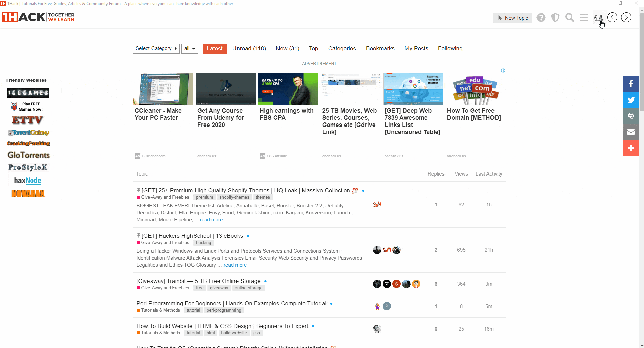Click the shopify-themes tag
Image resolution: width=644 pixels, height=348 pixels.
(x=234, y=197)
